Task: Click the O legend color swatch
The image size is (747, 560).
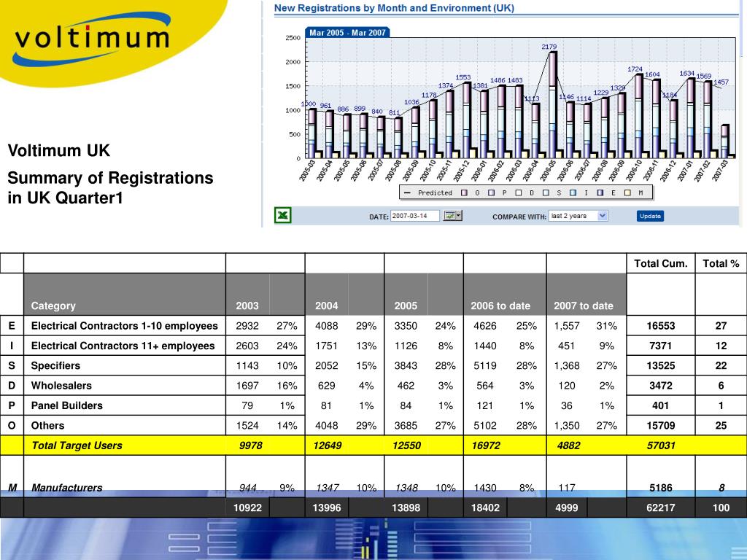Action: [464, 192]
